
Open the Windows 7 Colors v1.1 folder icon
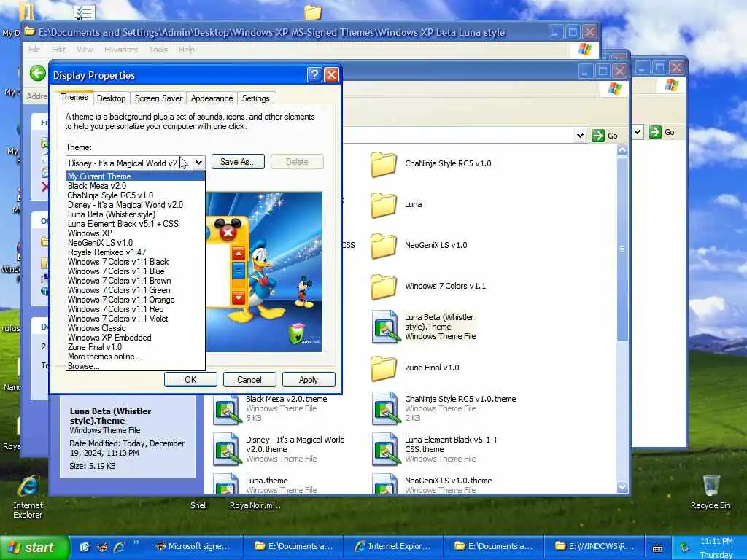[x=384, y=287]
